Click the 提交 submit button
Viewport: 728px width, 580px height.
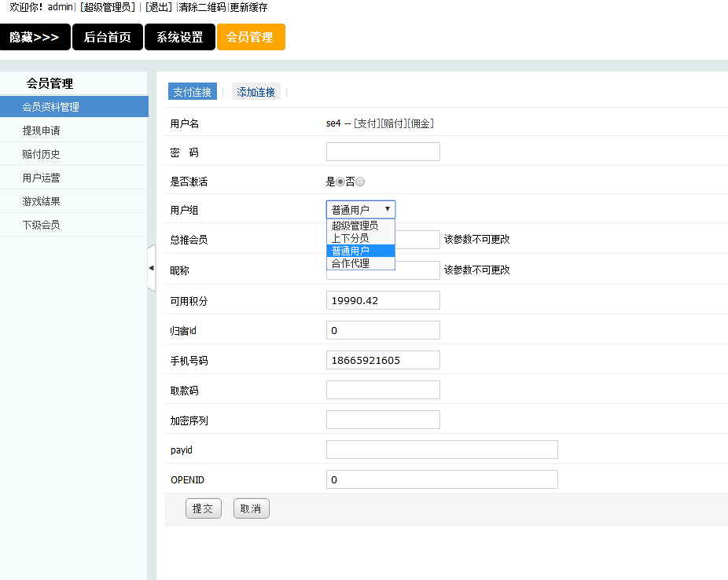point(203,508)
